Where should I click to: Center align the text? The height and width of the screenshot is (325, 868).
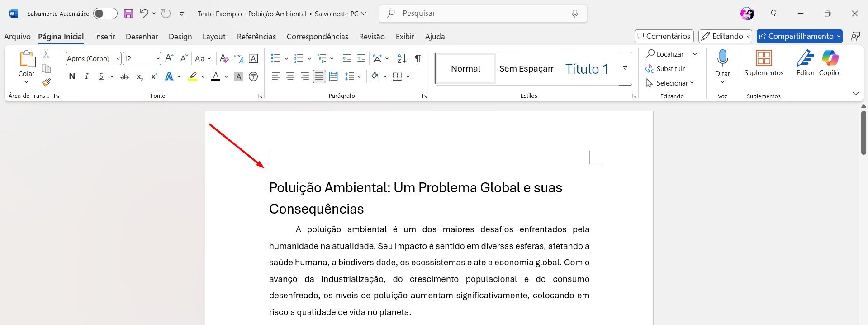coord(290,76)
